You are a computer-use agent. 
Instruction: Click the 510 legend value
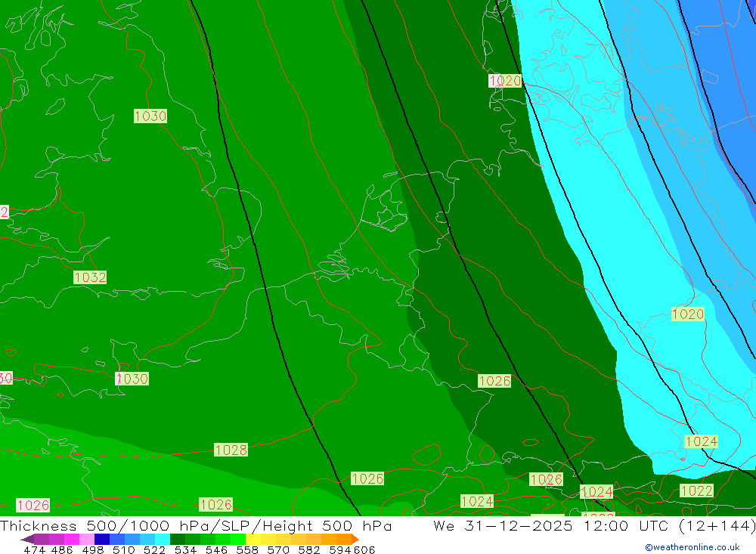(x=123, y=550)
